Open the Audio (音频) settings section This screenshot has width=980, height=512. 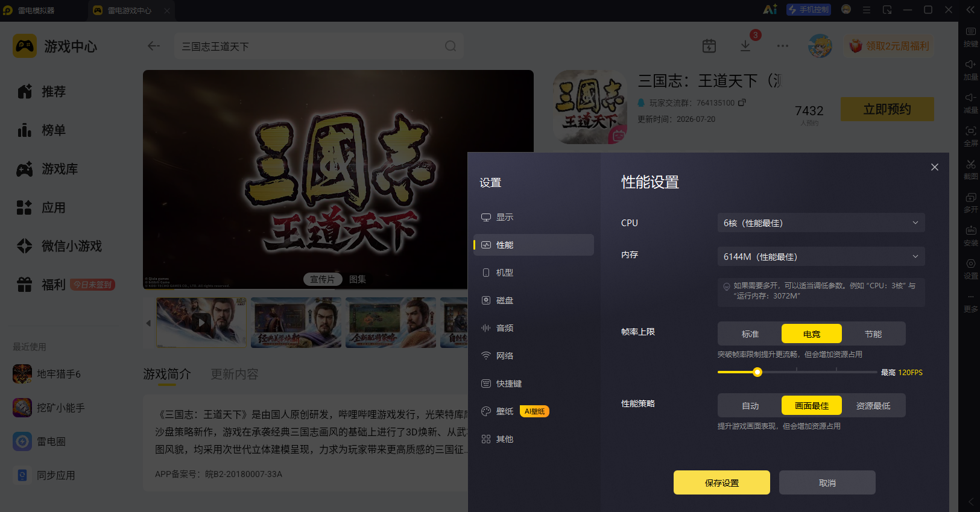pos(534,328)
